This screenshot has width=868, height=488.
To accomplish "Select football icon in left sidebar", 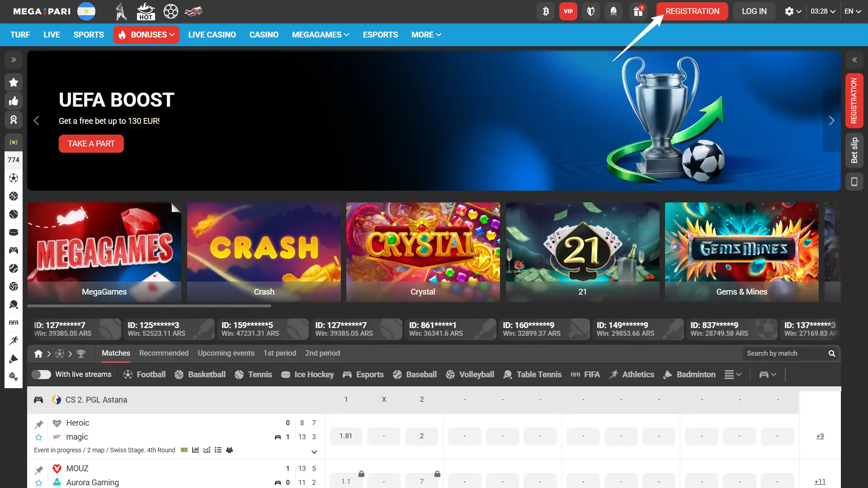I will click(14, 178).
